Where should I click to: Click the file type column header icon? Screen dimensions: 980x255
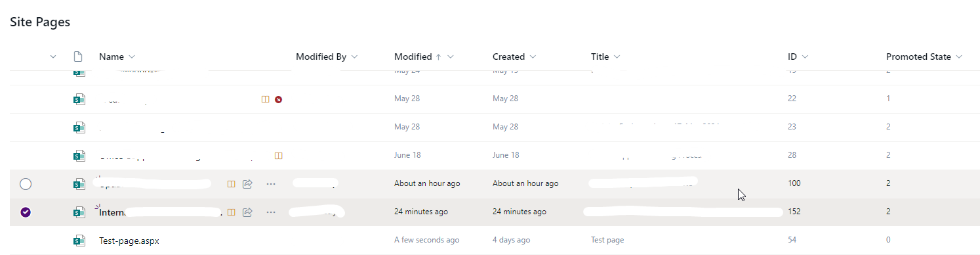(x=78, y=57)
